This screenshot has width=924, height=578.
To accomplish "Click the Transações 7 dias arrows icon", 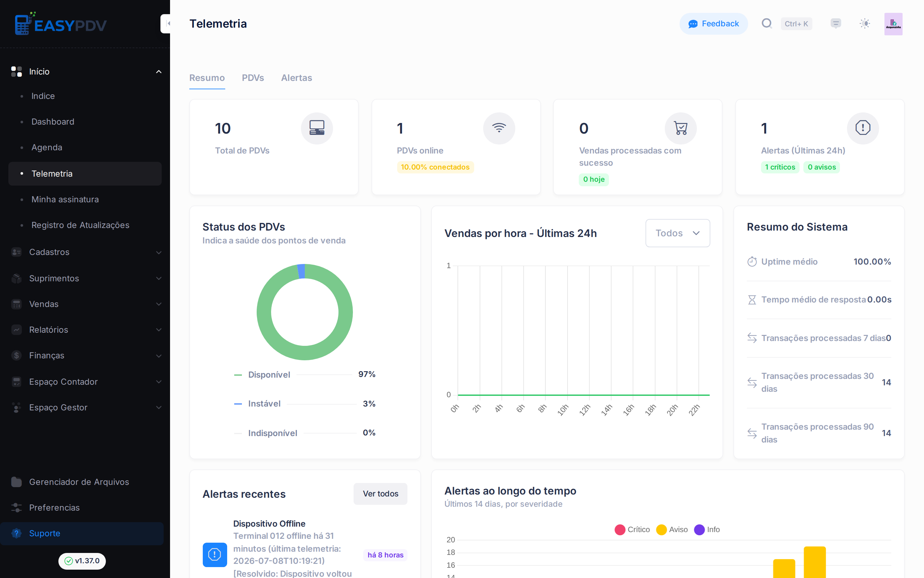I will pos(752,338).
